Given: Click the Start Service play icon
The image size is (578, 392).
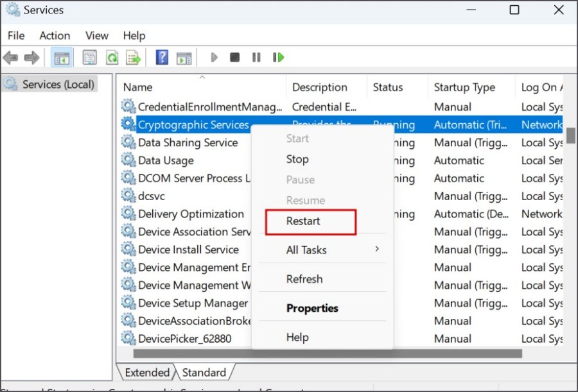Looking at the screenshot, I should [x=214, y=58].
